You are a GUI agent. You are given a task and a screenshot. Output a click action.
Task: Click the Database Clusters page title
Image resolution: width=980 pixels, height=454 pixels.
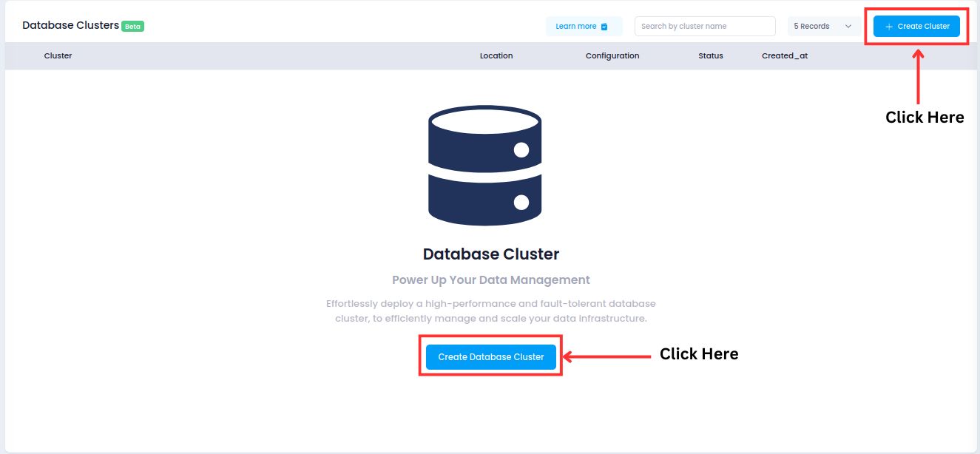point(70,25)
